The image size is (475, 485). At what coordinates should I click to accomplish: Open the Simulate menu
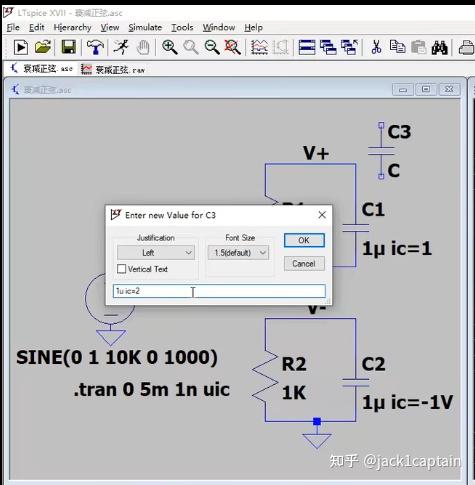click(x=145, y=27)
